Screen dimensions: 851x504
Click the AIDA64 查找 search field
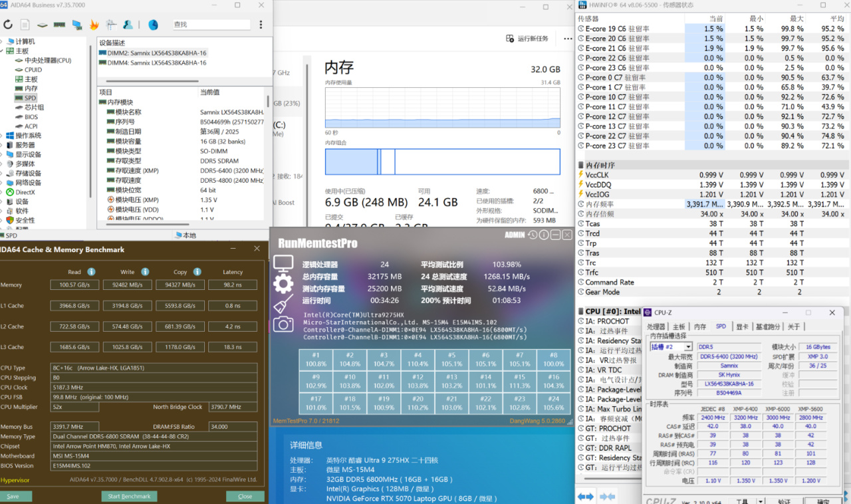[211, 25]
